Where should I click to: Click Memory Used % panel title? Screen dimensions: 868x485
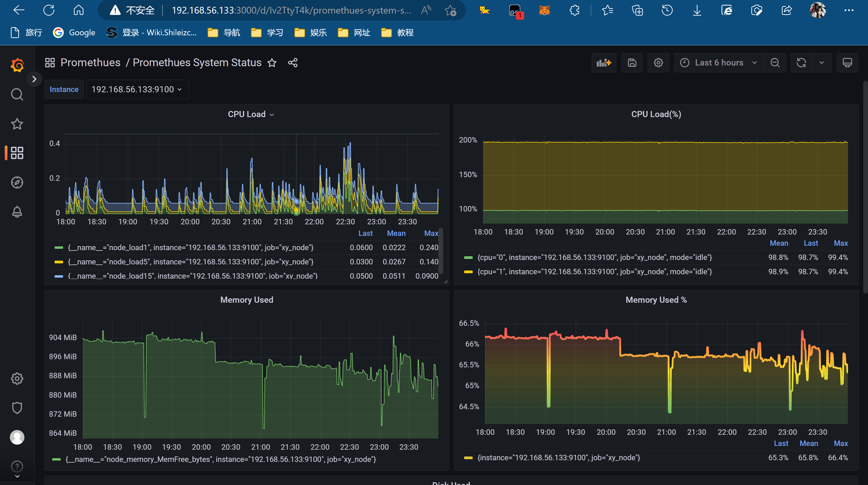(656, 300)
